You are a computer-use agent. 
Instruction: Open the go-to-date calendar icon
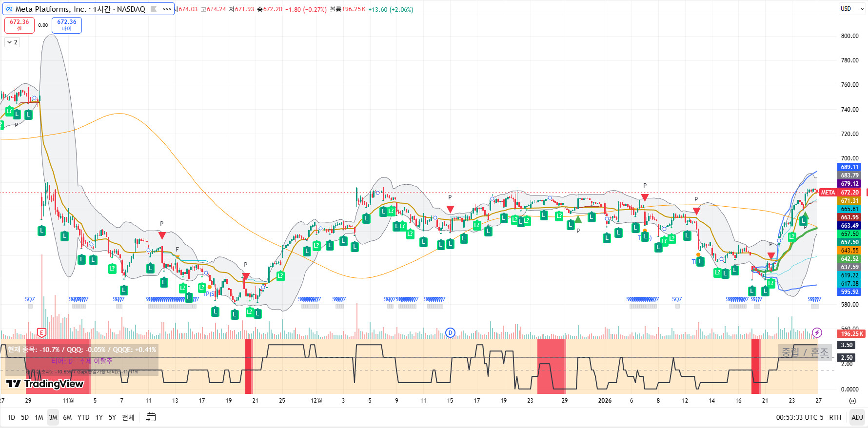[151, 417]
